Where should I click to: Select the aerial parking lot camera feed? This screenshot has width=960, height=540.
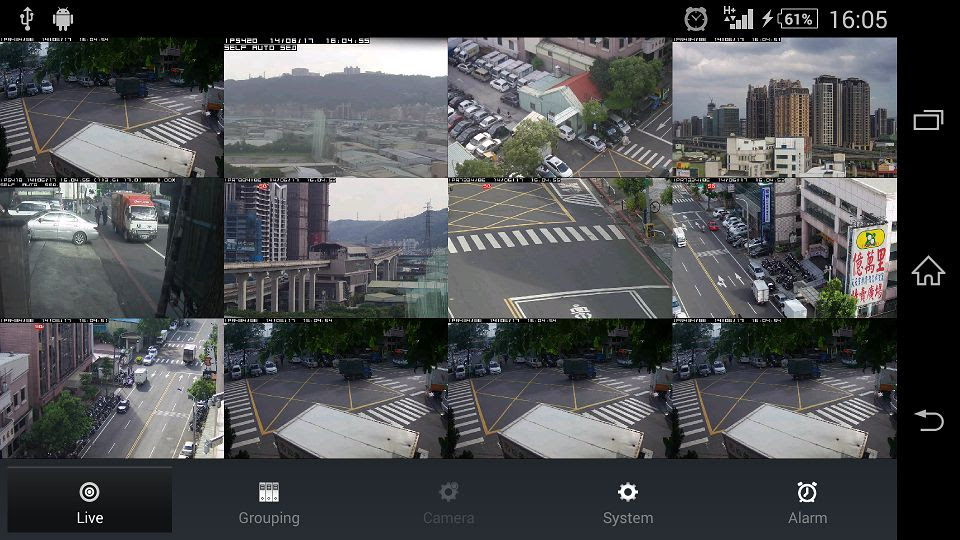point(560,108)
